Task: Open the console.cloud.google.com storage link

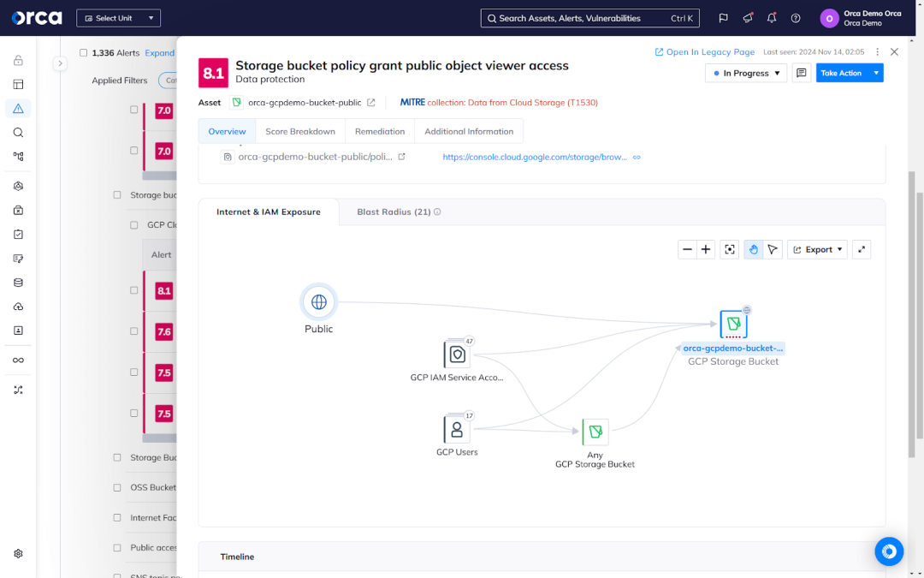Action: (535, 158)
